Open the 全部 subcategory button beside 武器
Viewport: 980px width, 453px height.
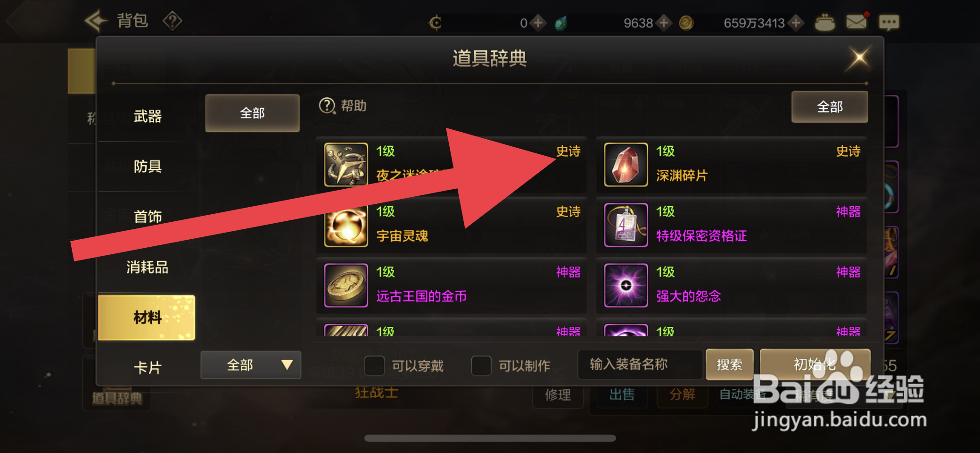[x=252, y=113]
